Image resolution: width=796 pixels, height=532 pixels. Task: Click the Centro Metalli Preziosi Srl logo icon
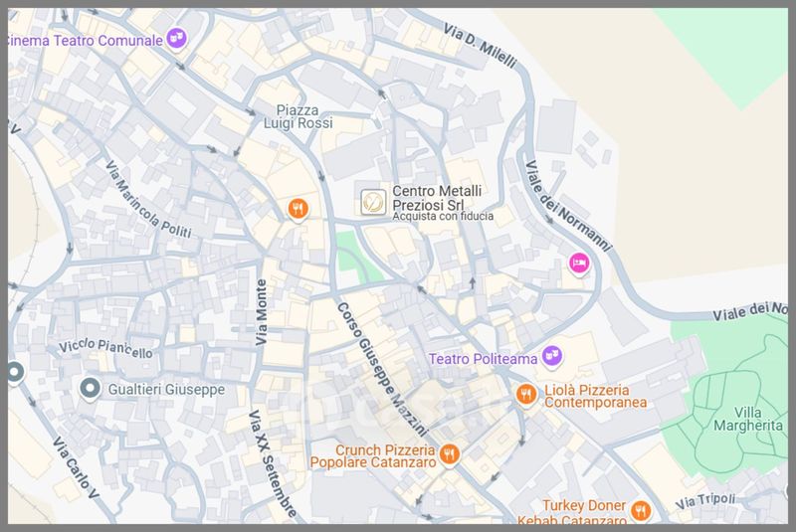pyautogui.click(x=373, y=202)
